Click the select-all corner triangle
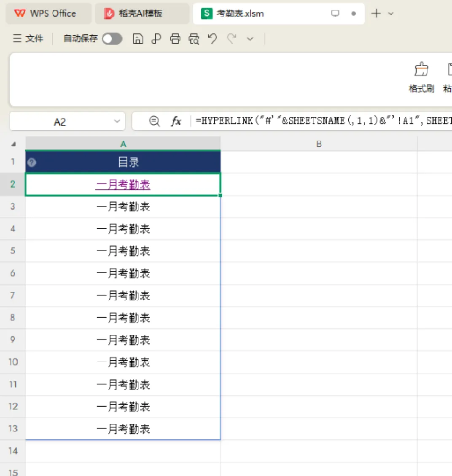Viewport: 452px width, 476px height. coord(13,144)
